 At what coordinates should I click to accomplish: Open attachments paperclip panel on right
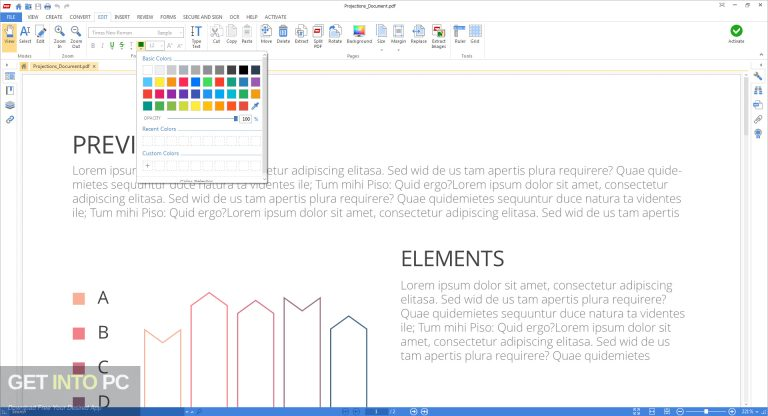[758, 119]
